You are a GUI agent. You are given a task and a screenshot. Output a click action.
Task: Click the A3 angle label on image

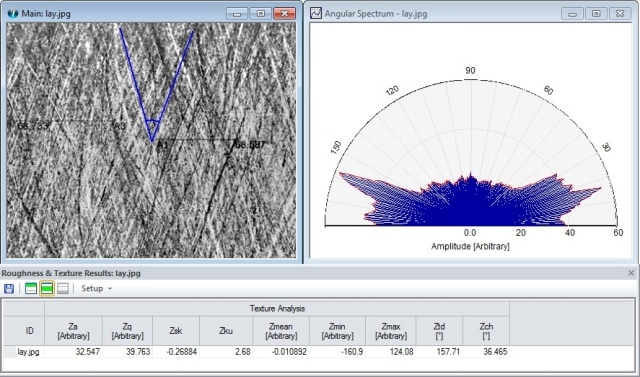pos(120,126)
